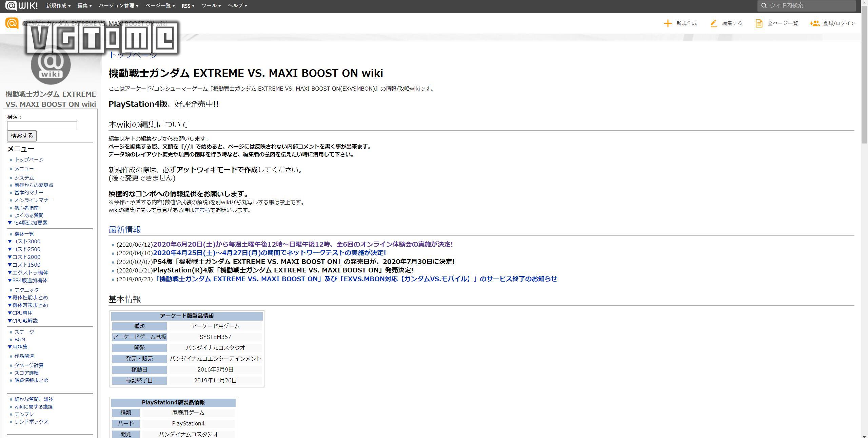Open the ヘルプ top menu

coord(237,6)
